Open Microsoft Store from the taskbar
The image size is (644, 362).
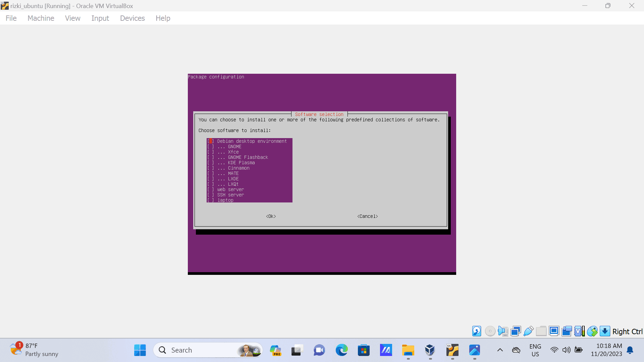click(x=364, y=350)
